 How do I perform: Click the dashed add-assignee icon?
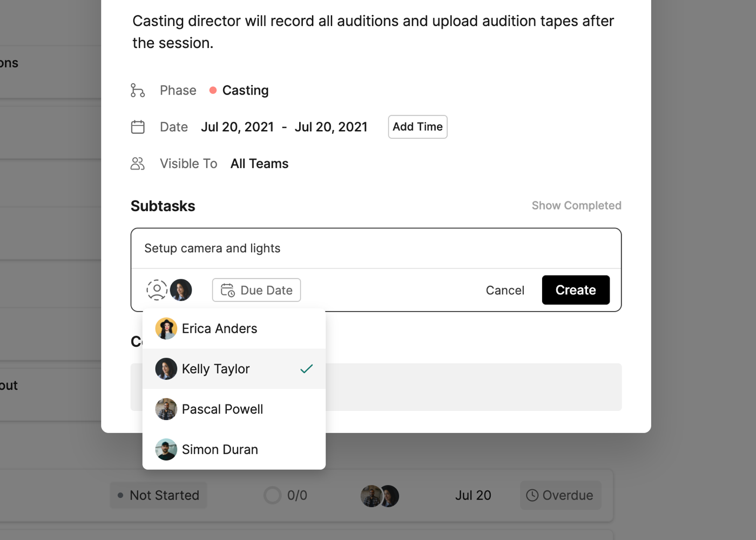157,290
